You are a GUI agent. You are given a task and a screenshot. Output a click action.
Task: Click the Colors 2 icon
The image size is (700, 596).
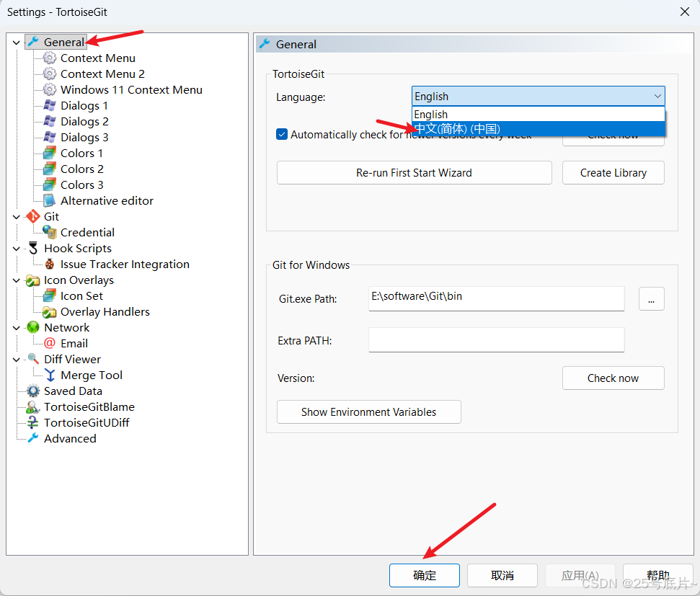point(50,169)
